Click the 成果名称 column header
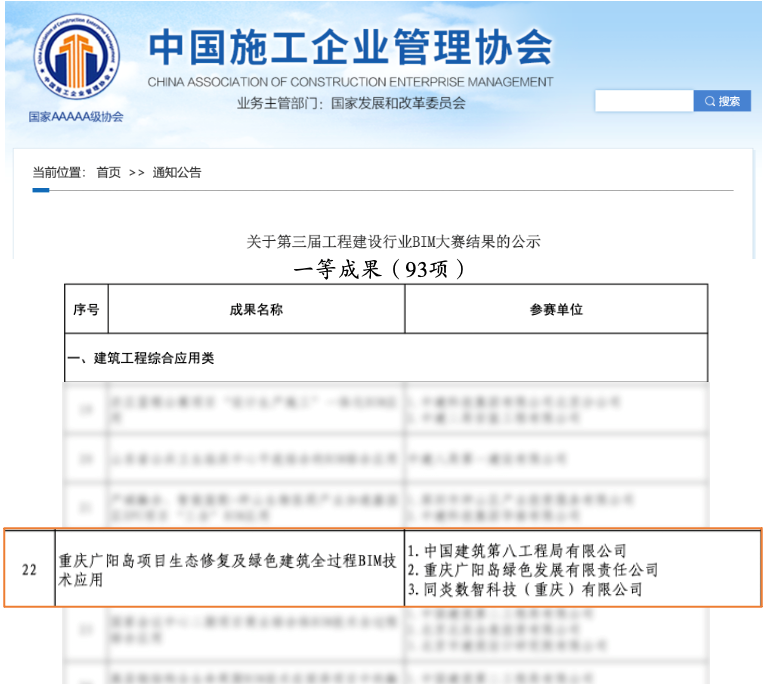Viewport: 768px width, 684px height. click(x=256, y=310)
